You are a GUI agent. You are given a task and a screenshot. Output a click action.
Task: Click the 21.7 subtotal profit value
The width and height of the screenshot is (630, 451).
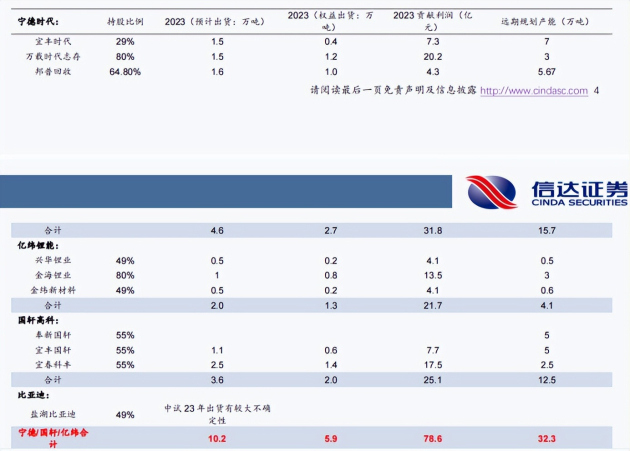click(x=433, y=306)
